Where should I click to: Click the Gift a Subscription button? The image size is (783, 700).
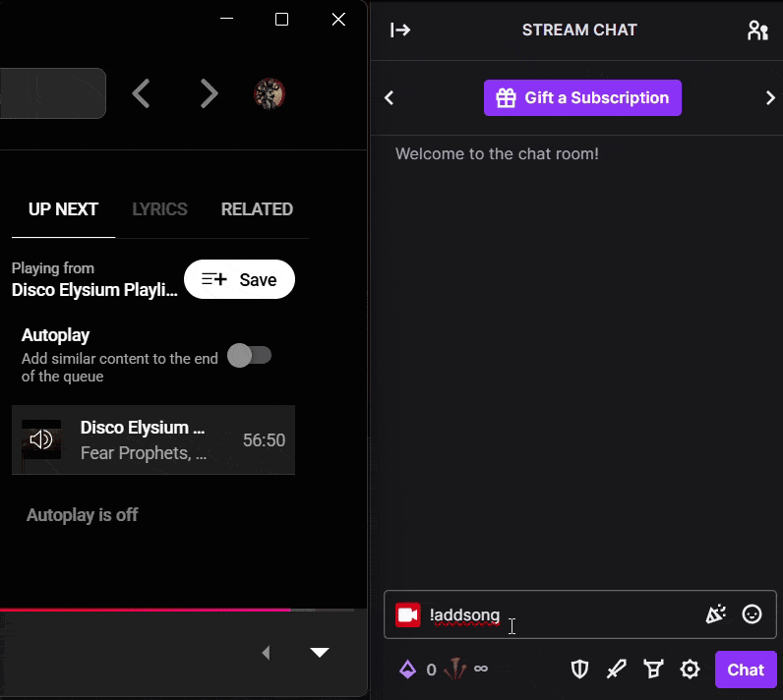(582, 97)
